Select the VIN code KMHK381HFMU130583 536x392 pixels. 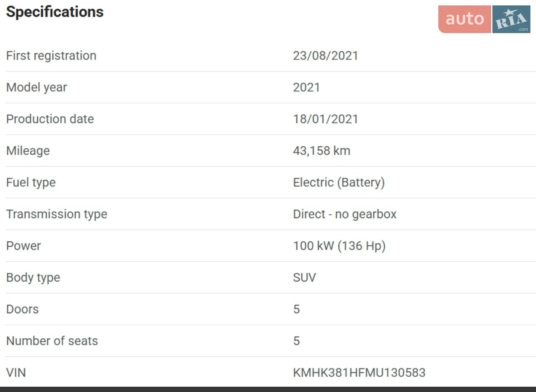pos(359,373)
